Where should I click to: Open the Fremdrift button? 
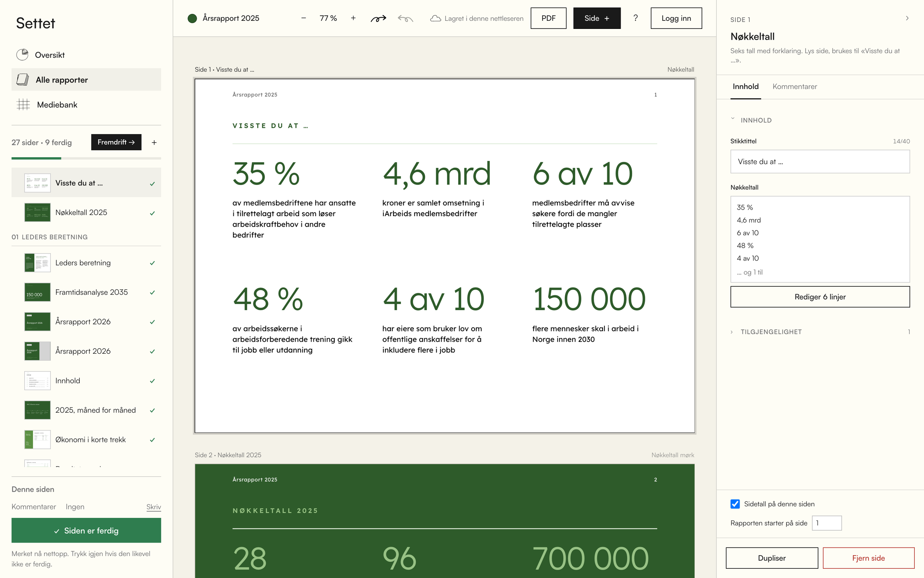click(x=116, y=142)
